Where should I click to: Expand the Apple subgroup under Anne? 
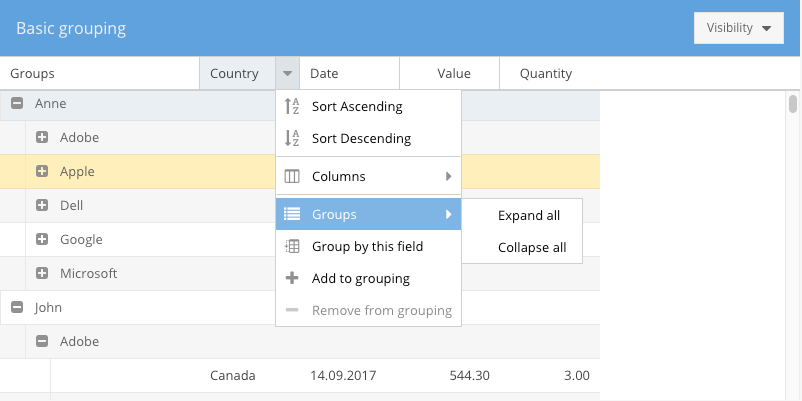coord(42,172)
